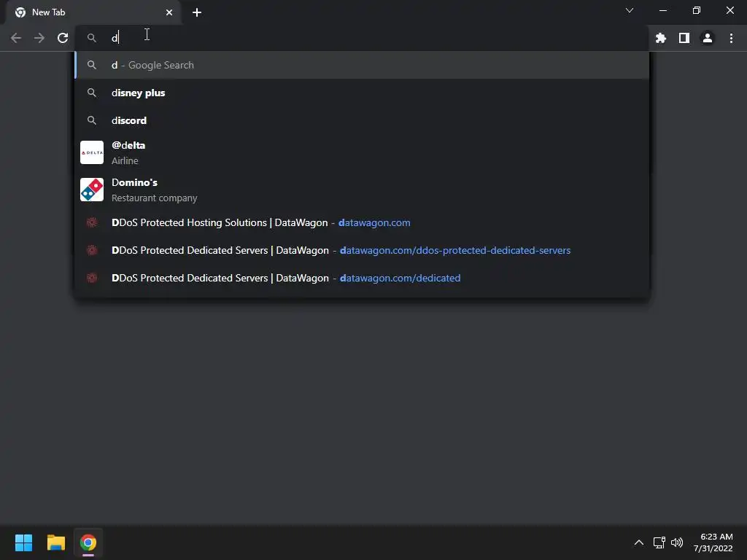747x560 pixels.
Task: Click the back navigation arrow
Action: click(16, 38)
